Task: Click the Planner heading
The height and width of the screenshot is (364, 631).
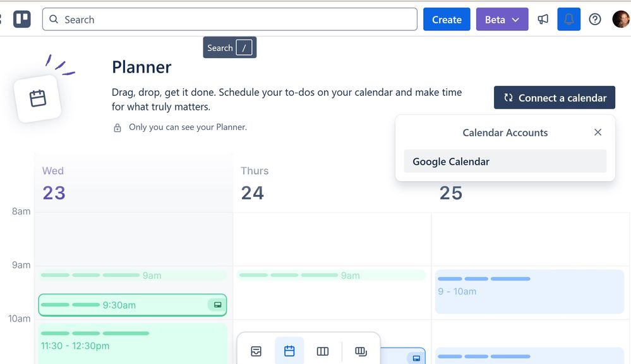Action: tap(141, 67)
